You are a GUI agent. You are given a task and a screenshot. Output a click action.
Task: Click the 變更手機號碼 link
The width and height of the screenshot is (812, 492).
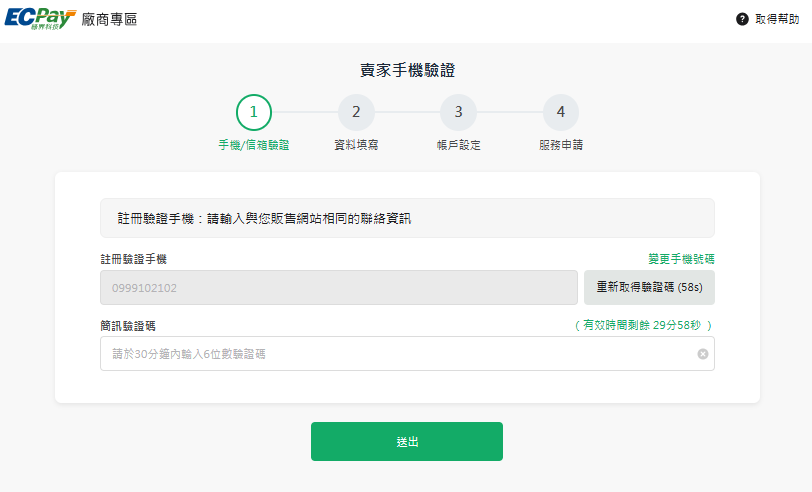tap(681, 259)
